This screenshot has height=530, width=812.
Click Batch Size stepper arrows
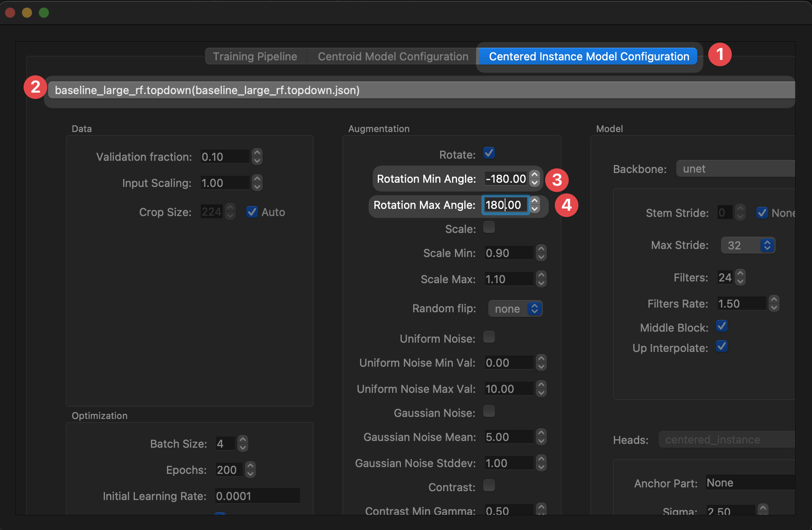coord(242,443)
